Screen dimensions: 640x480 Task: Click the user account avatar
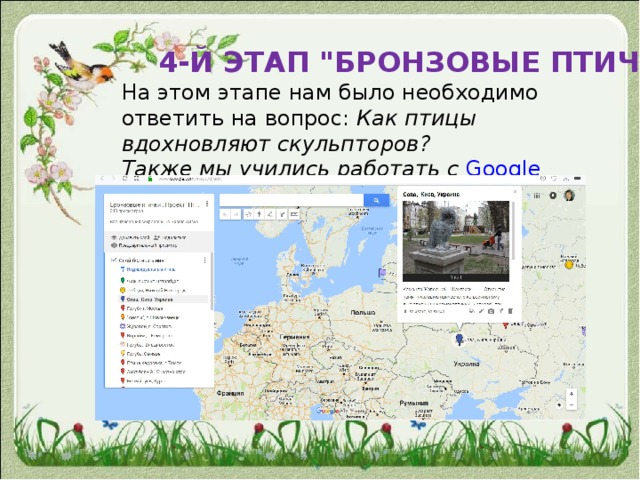[569, 196]
